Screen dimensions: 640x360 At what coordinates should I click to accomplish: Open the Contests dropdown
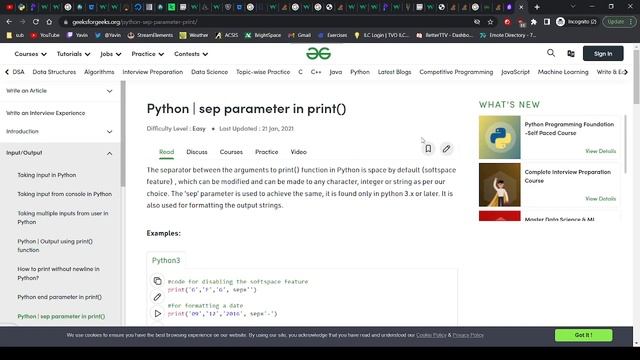click(191, 54)
